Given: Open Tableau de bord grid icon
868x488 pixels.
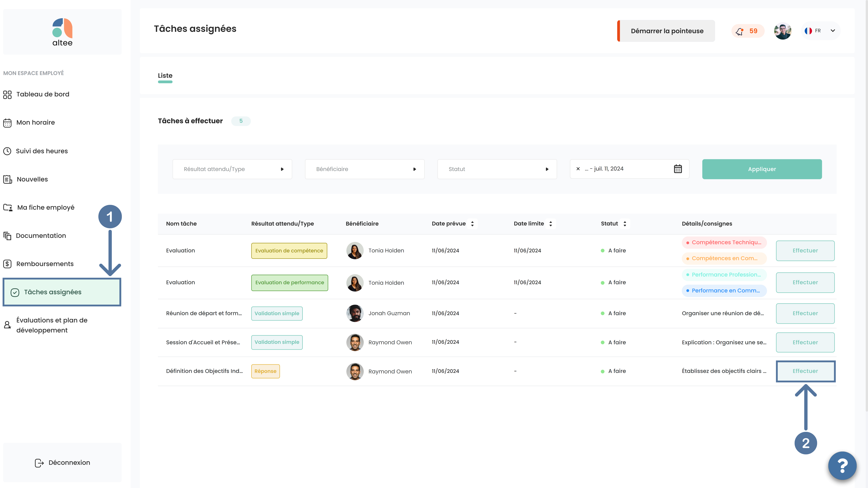Looking at the screenshot, I should coord(7,95).
